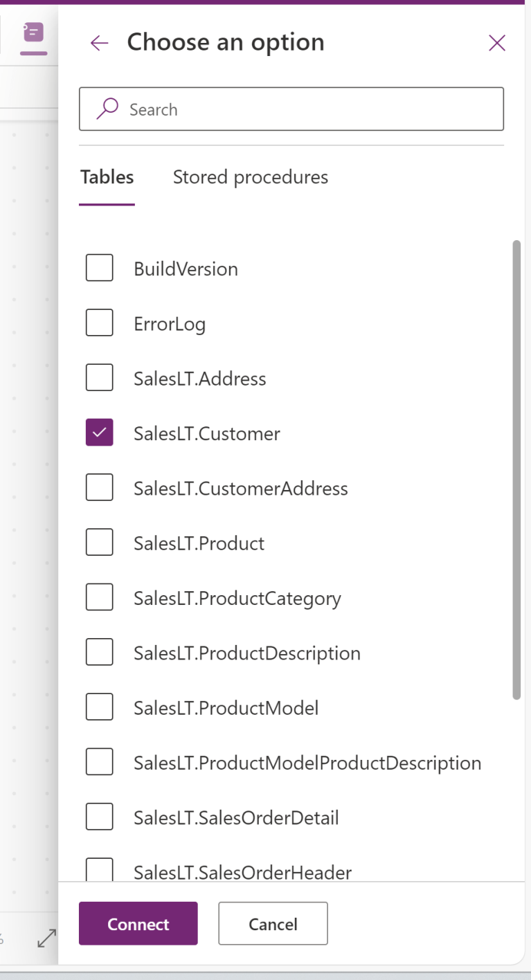This screenshot has width=531, height=980.
Task: Open the Tables tab
Action: pyautogui.click(x=107, y=177)
